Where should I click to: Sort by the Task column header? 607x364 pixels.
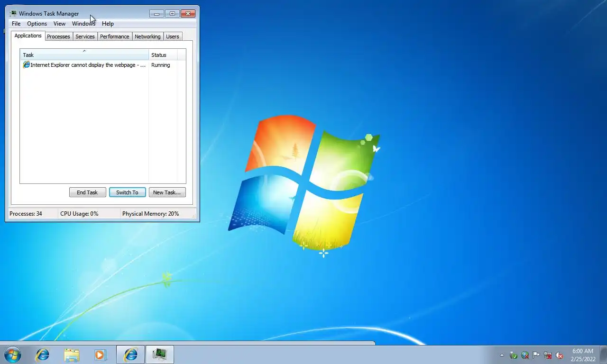[x=84, y=55]
